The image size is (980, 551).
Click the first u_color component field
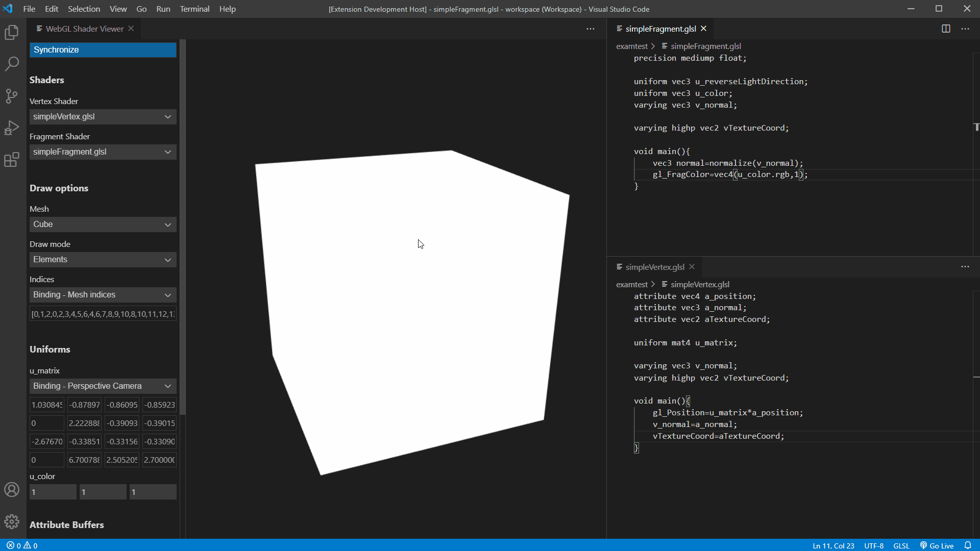pyautogui.click(x=53, y=492)
